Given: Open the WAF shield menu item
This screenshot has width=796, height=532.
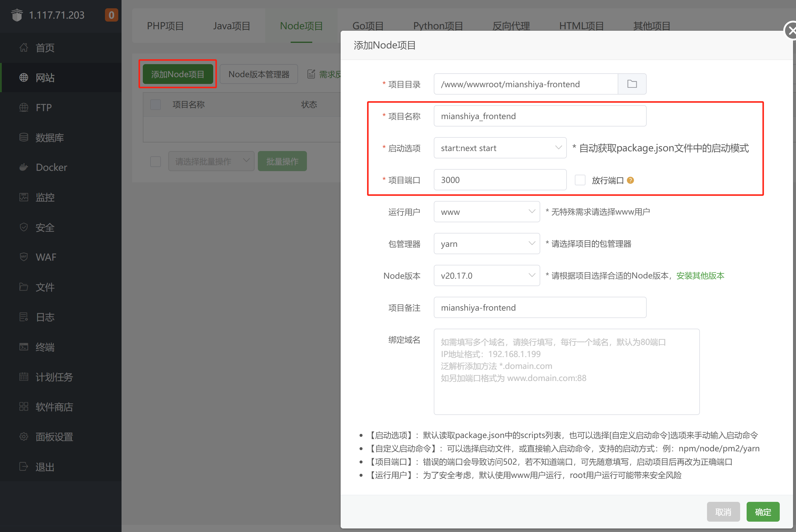Looking at the screenshot, I should coord(46,257).
